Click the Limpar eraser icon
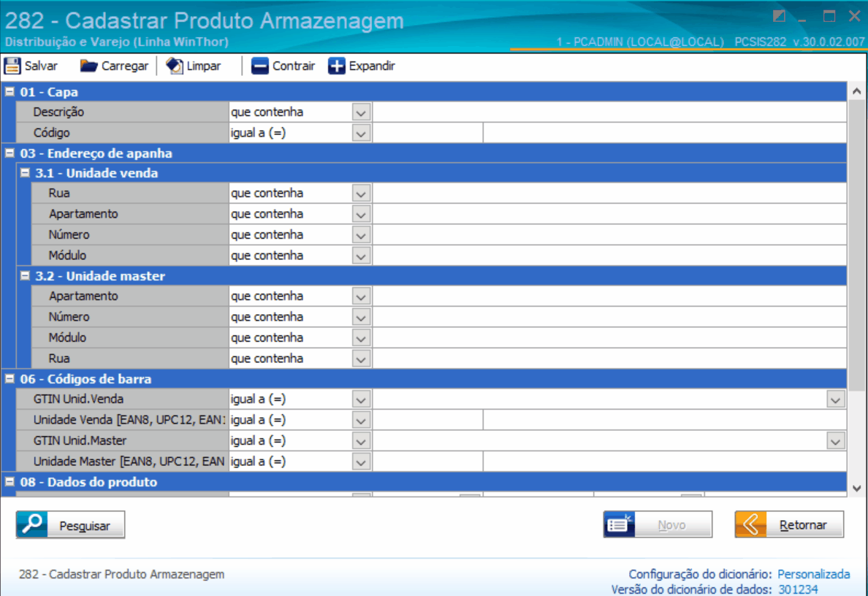 [x=175, y=66]
